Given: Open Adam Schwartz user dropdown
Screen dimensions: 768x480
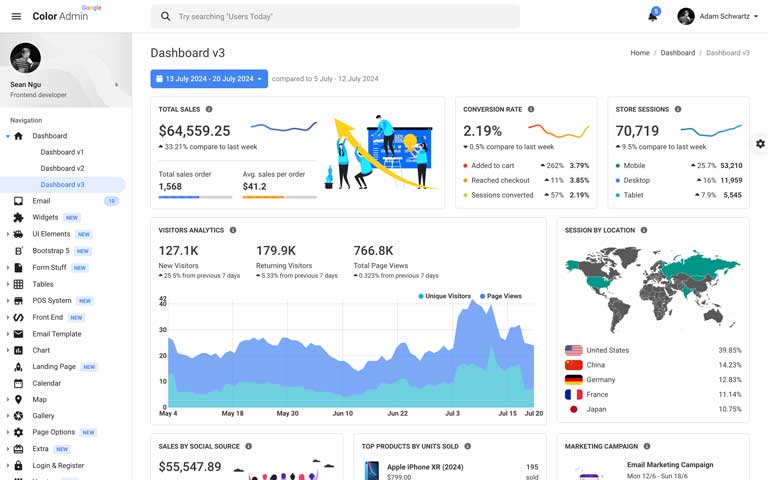Looking at the screenshot, I should tap(714, 16).
